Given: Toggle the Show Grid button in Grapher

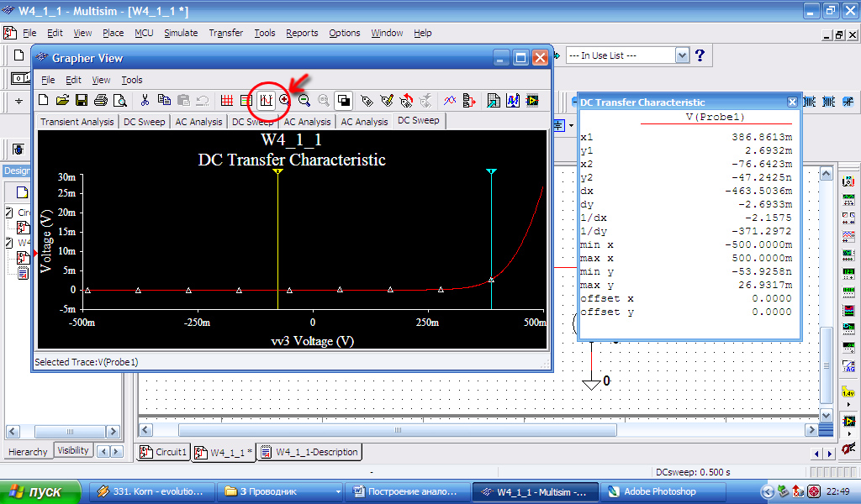Looking at the screenshot, I should pos(227,100).
